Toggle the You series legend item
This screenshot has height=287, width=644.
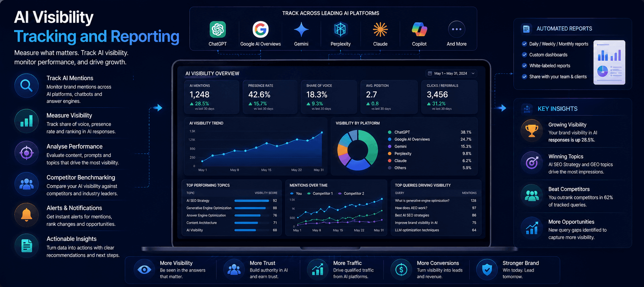click(x=296, y=194)
